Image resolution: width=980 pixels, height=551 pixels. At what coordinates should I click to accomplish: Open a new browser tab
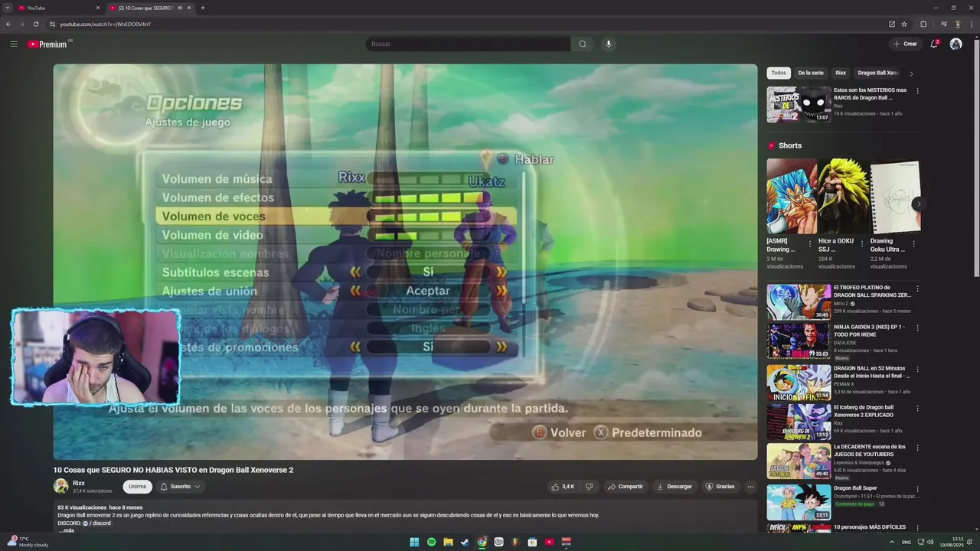[202, 8]
